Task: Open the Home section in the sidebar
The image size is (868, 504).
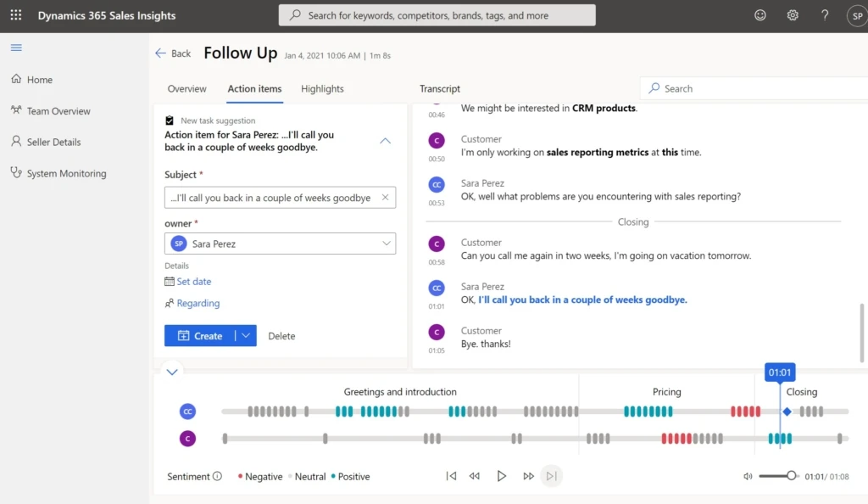Action: pyautogui.click(x=37, y=79)
